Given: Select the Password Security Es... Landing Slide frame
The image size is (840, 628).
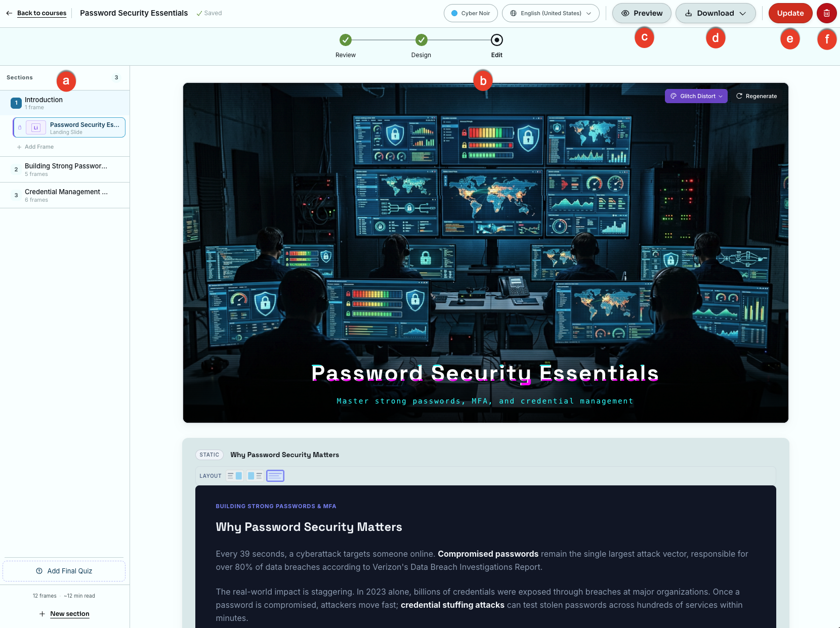Looking at the screenshot, I should [x=69, y=127].
